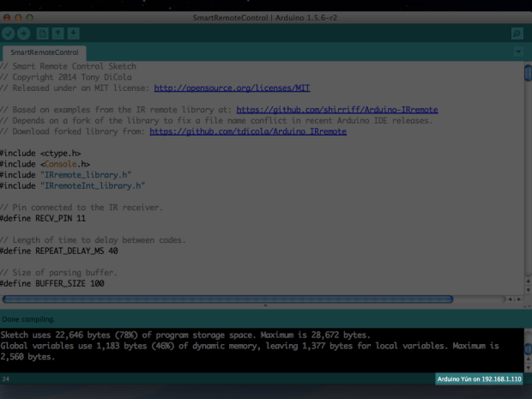Click the "Size of parsing buffer" comment
Viewport: 532px width, 399px height.
tap(58, 273)
